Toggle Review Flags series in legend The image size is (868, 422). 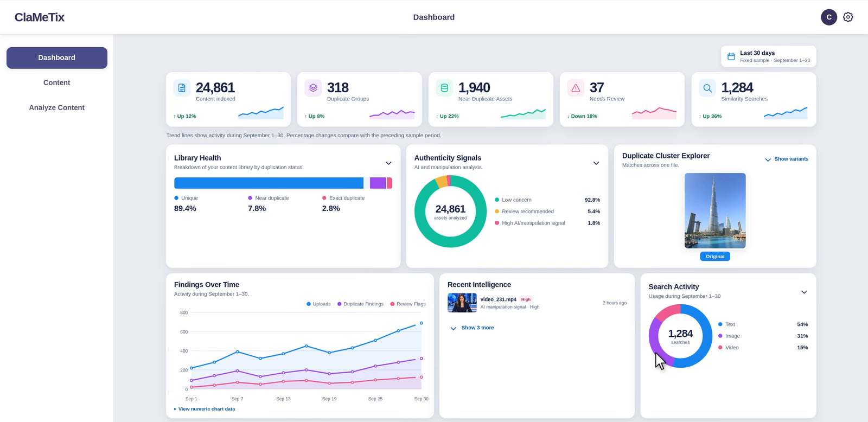(x=408, y=304)
